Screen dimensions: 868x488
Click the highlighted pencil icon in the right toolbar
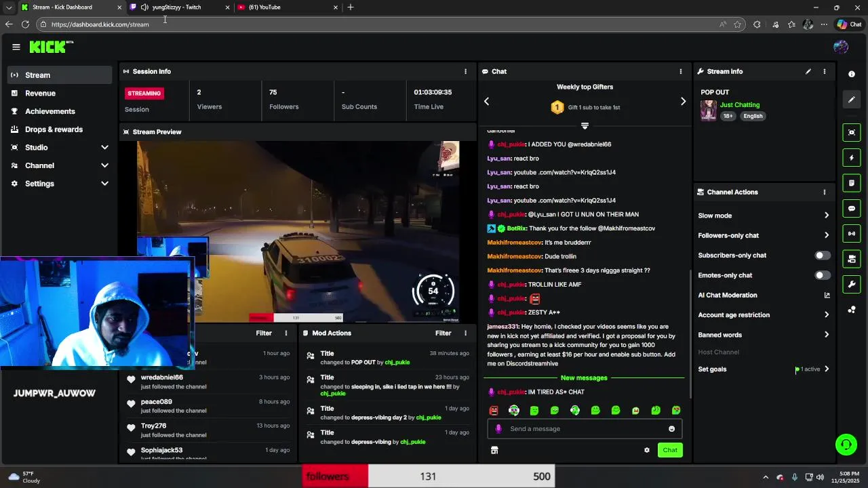pos(852,100)
